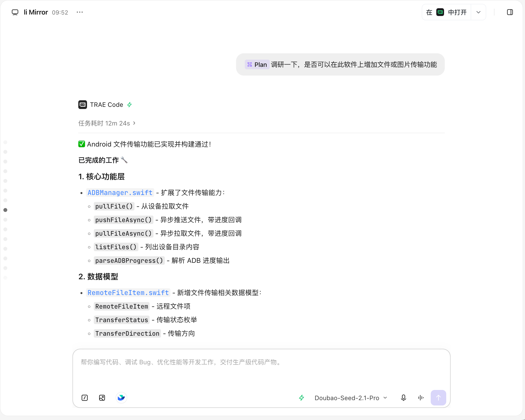Toggle the lightning fast mode icon

(302, 398)
